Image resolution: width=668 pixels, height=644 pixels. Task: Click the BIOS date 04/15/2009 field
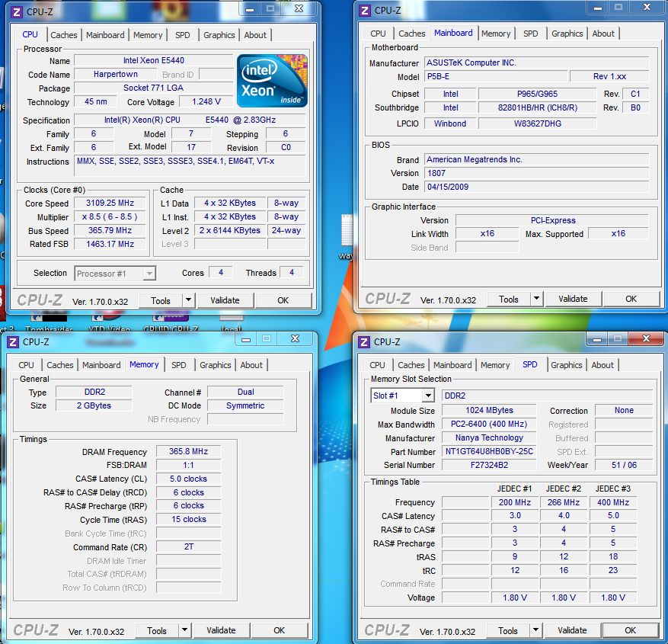[537, 187]
